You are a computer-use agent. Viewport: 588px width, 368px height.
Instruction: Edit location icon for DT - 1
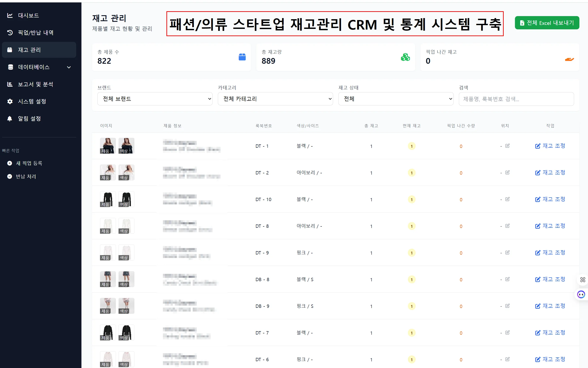[x=507, y=146]
